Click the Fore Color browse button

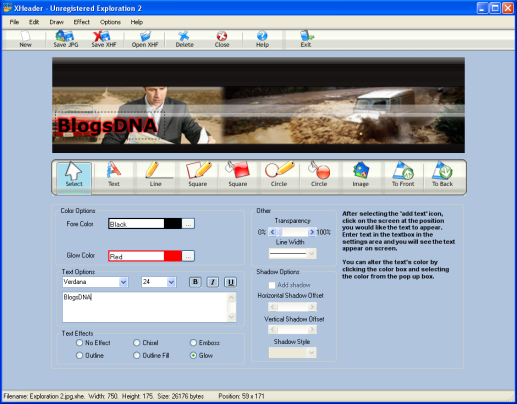point(188,224)
